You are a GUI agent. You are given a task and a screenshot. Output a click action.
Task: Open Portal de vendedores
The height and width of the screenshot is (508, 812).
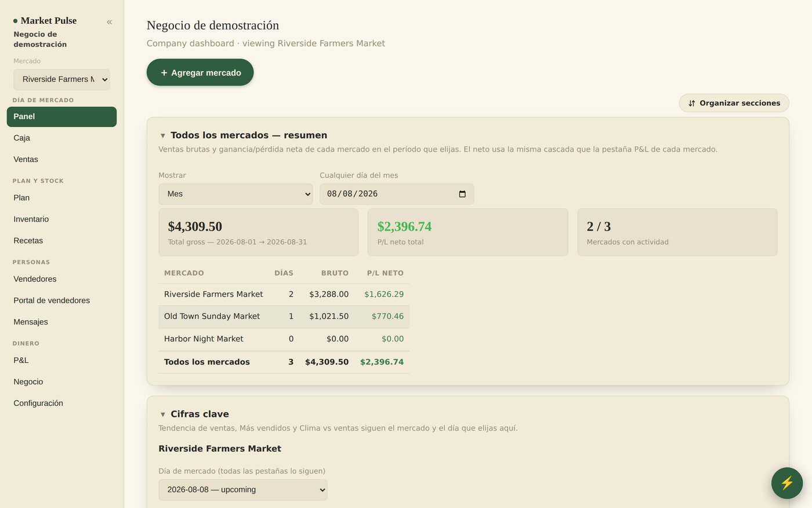[61, 301]
